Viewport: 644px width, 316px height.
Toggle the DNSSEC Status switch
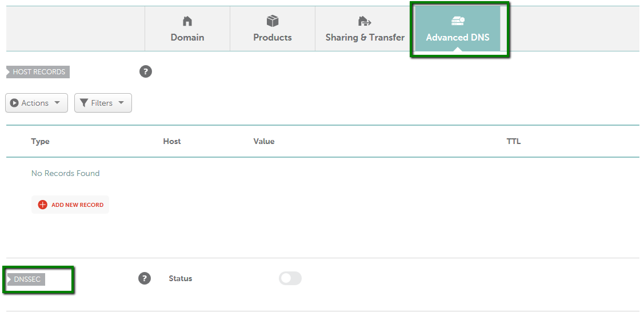pos(290,278)
